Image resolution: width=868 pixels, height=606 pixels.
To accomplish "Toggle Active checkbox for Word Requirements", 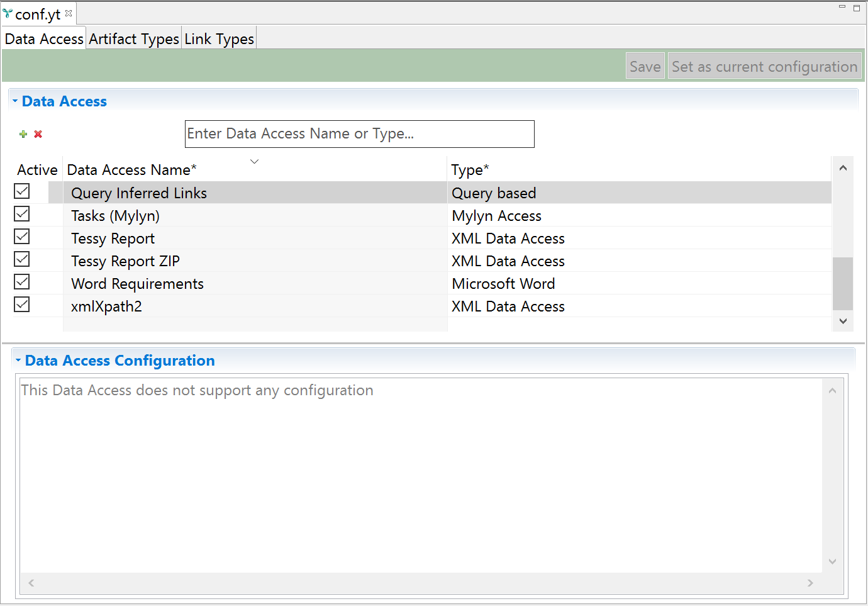I will pyautogui.click(x=22, y=282).
